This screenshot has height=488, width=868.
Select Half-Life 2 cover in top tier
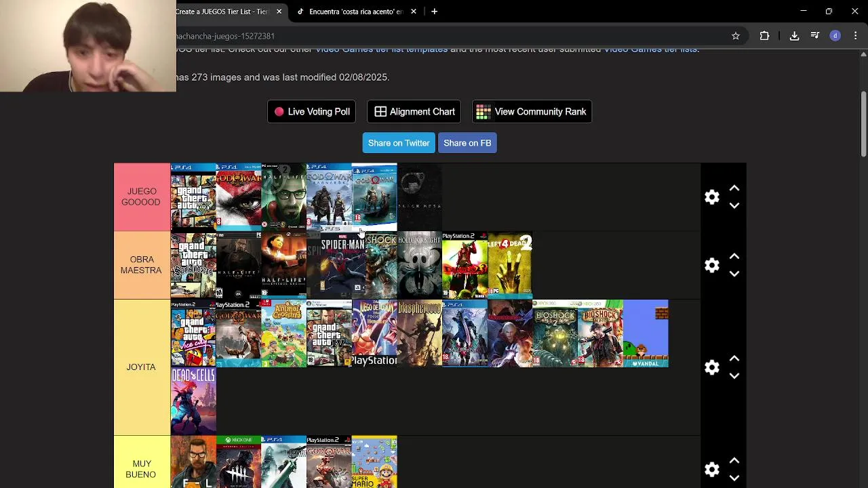click(283, 197)
